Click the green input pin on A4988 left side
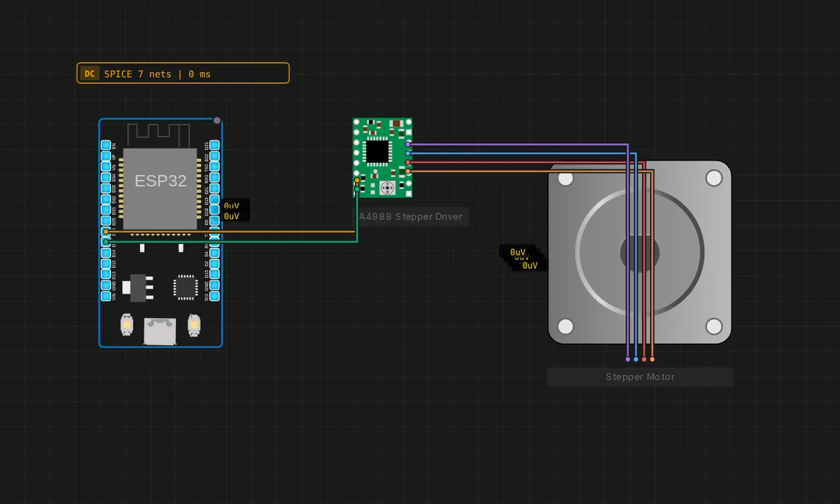The image size is (840, 504). coord(357,189)
